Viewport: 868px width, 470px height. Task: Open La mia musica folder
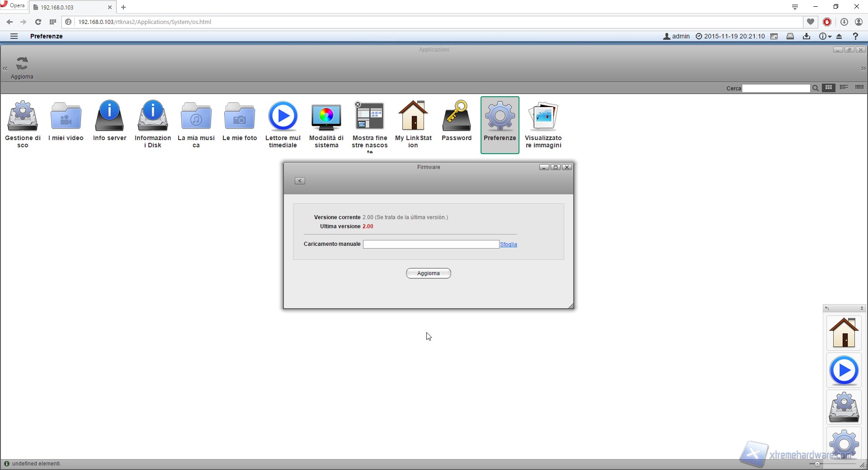[x=196, y=117]
